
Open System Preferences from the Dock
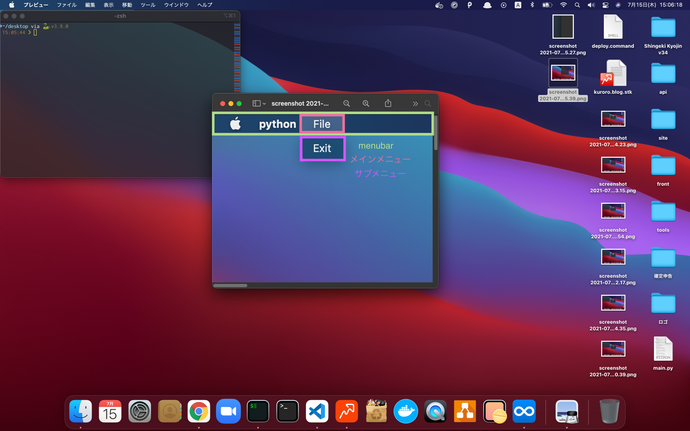click(140, 411)
